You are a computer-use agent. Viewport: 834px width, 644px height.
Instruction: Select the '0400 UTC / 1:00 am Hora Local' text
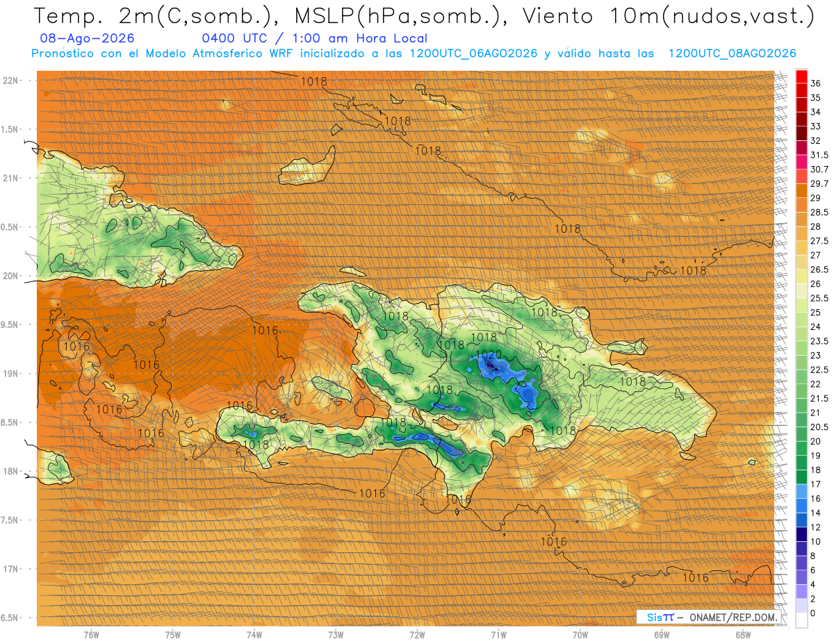coord(314,38)
